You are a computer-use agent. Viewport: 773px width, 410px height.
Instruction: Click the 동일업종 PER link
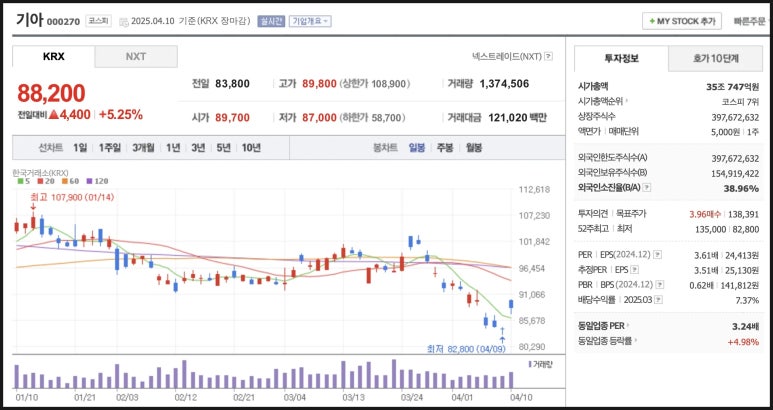(601, 326)
